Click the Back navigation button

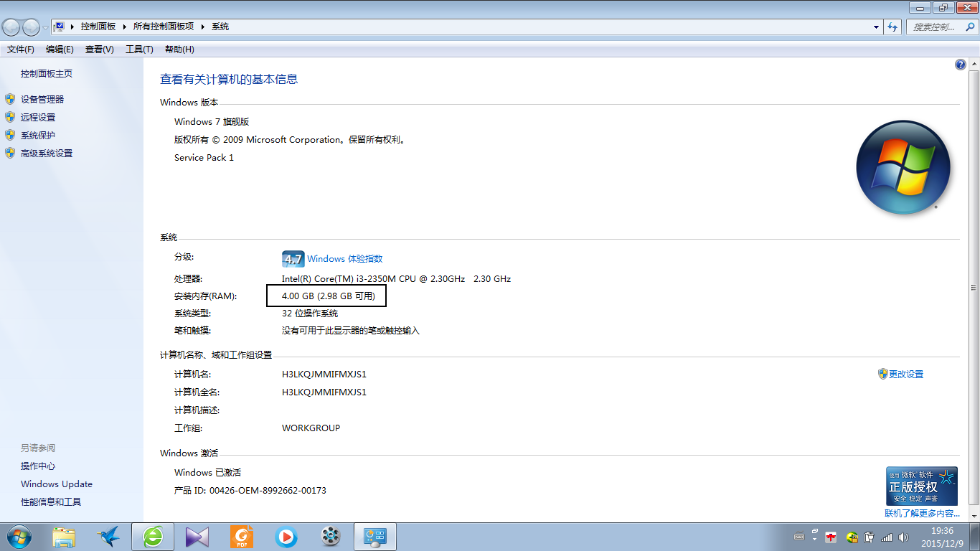[x=11, y=27]
